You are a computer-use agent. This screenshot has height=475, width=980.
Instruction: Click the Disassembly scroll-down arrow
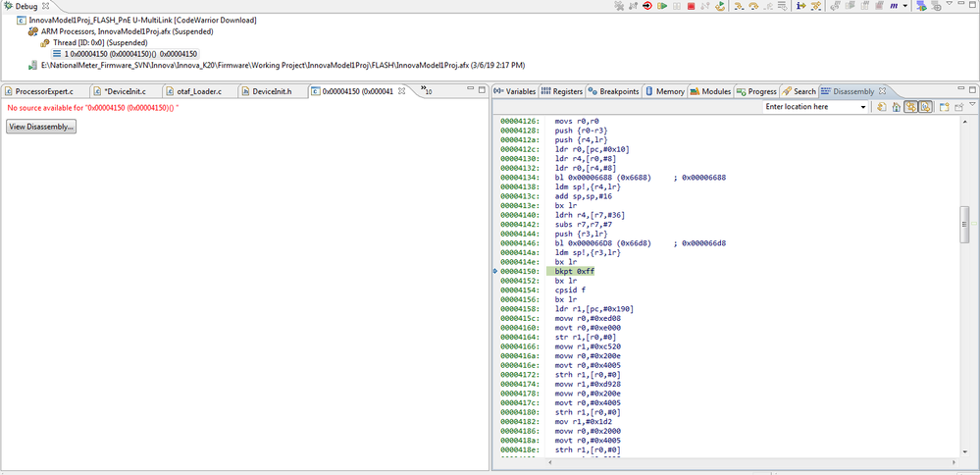[x=963, y=453]
